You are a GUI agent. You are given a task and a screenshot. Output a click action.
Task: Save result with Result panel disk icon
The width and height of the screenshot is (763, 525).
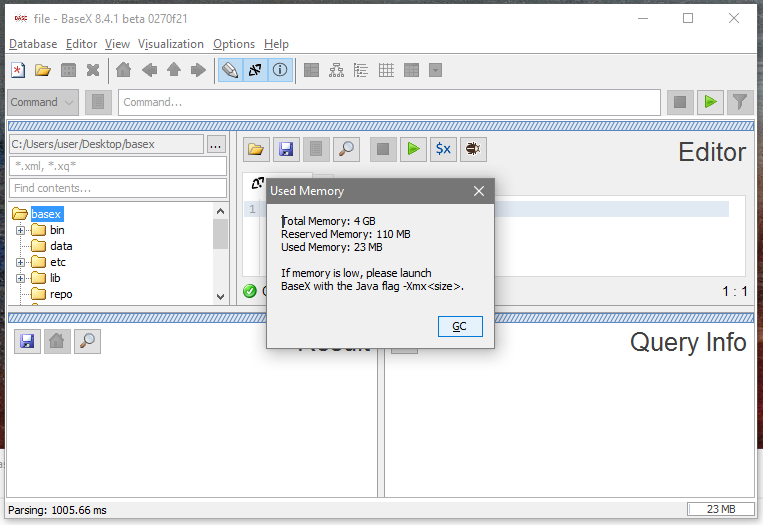point(27,342)
